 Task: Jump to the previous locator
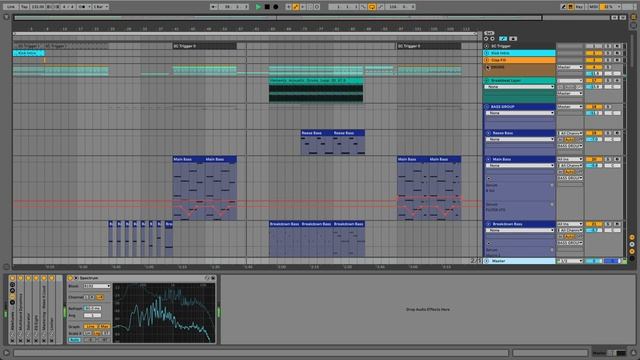[x=486, y=38]
